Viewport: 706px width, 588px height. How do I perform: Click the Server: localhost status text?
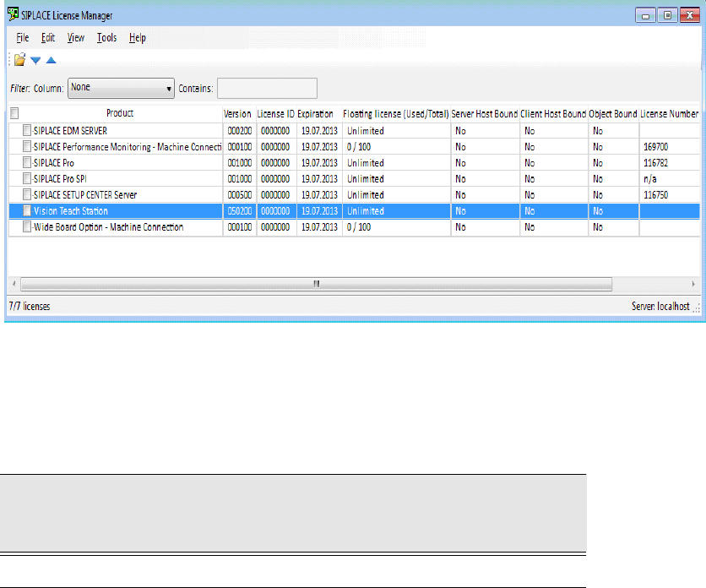click(660, 307)
